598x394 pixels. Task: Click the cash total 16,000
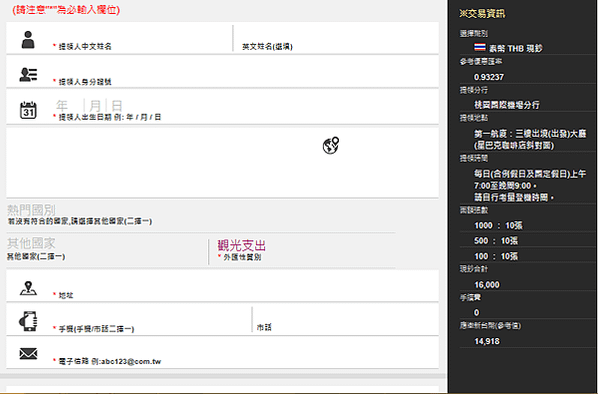coord(487,285)
